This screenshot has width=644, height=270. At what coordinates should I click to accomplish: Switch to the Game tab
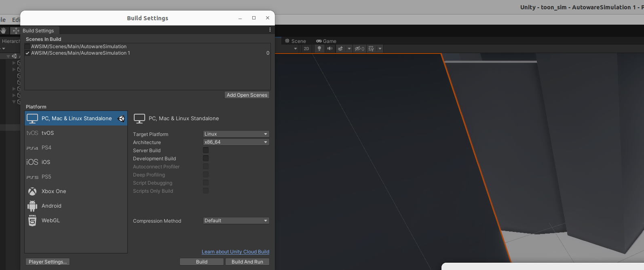pyautogui.click(x=326, y=41)
